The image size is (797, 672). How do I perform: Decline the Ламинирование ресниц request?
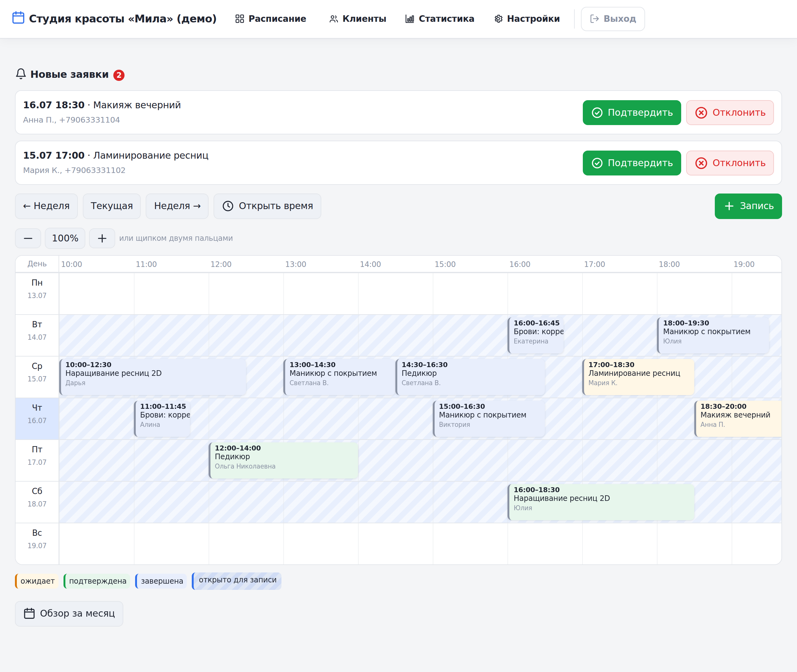tap(730, 163)
